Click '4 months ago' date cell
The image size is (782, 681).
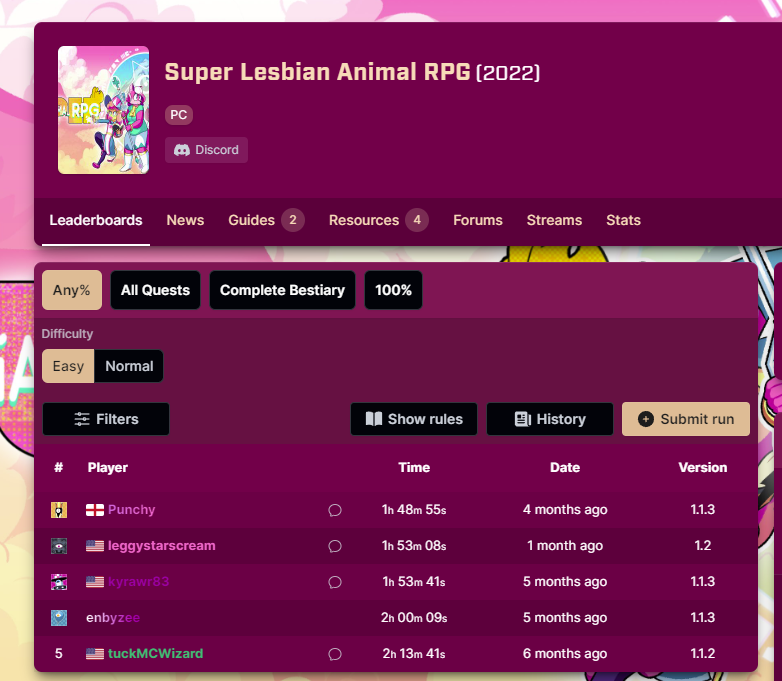[565, 510]
